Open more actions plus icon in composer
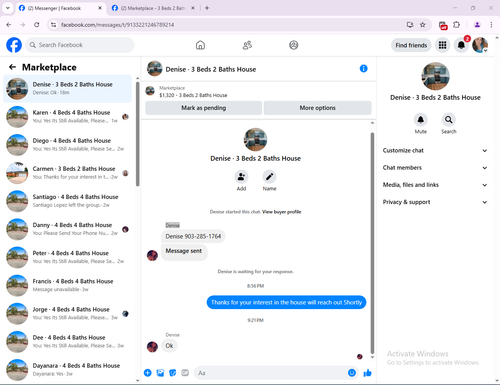This screenshot has width=500, height=385. (148, 373)
